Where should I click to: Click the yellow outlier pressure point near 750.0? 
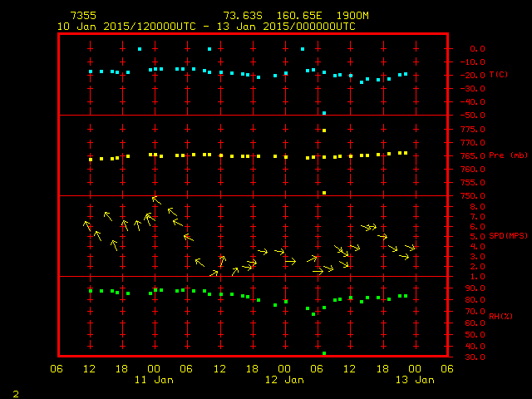[x=324, y=193]
